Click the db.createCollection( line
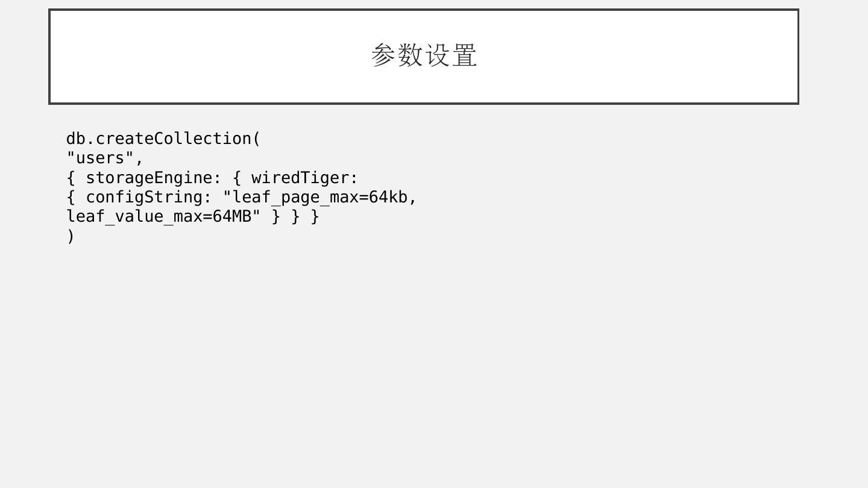 click(x=163, y=139)
